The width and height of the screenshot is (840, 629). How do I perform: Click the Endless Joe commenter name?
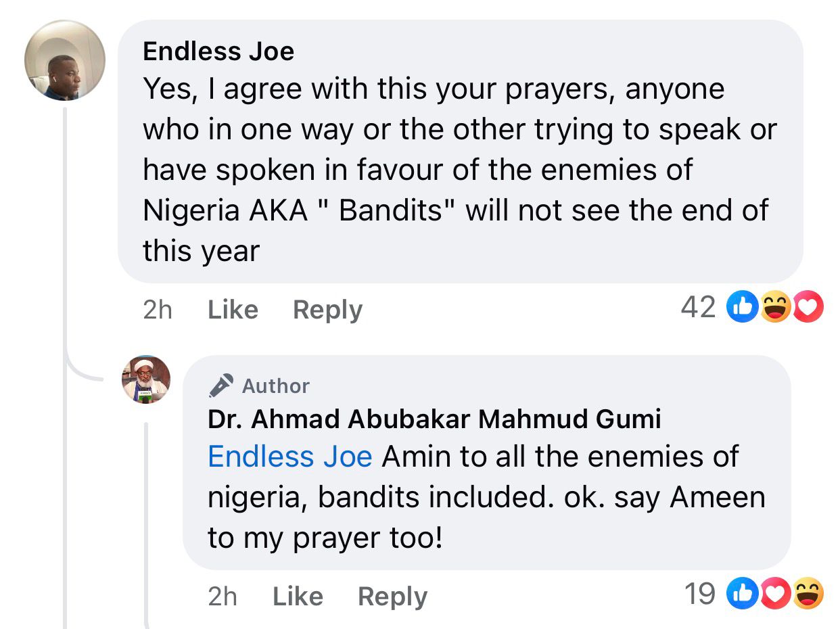(x=218, y=51)
